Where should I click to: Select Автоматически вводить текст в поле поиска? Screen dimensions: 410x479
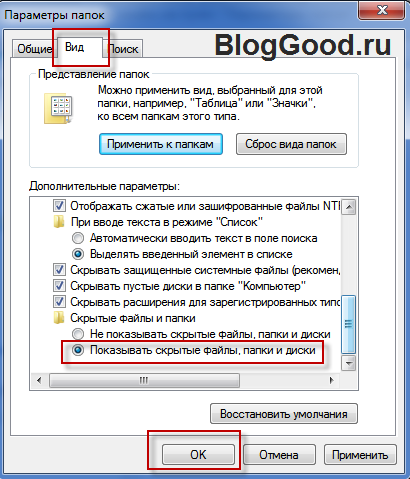(x=78, y=238)
